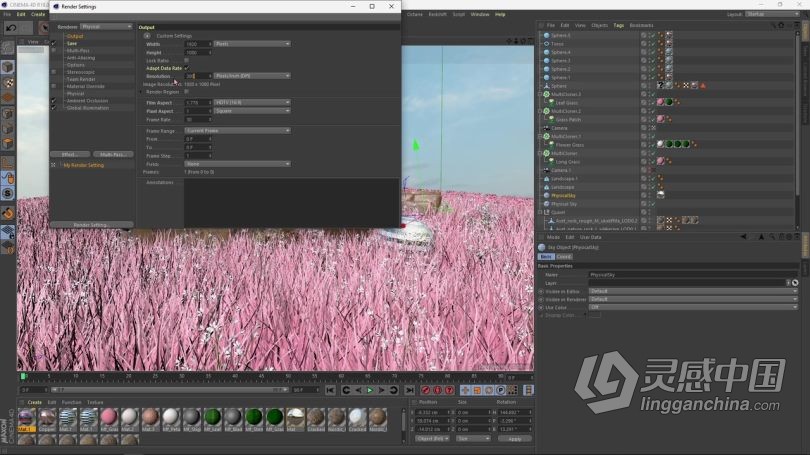Jump to the animation end

click(x=409, y=390)
